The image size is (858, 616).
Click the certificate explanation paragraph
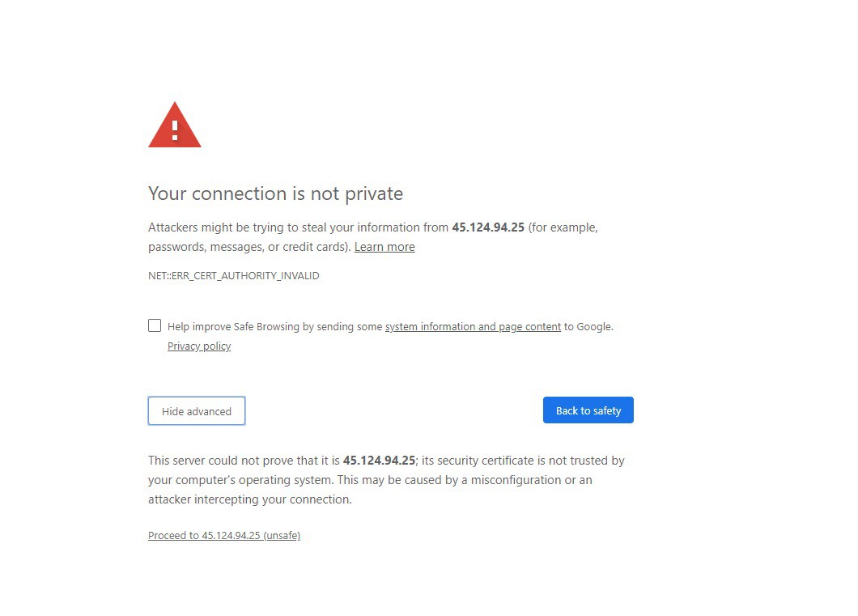tap(386, 479)
